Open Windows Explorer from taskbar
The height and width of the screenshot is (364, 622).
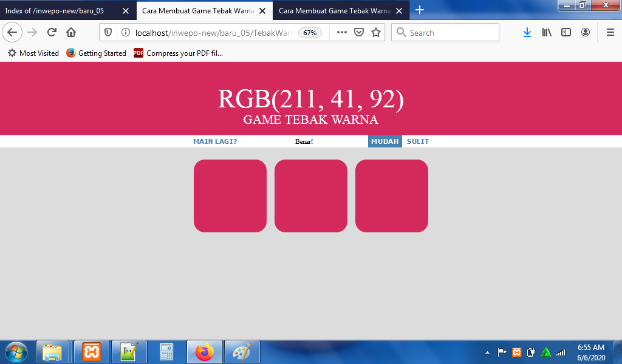point(53,352)
